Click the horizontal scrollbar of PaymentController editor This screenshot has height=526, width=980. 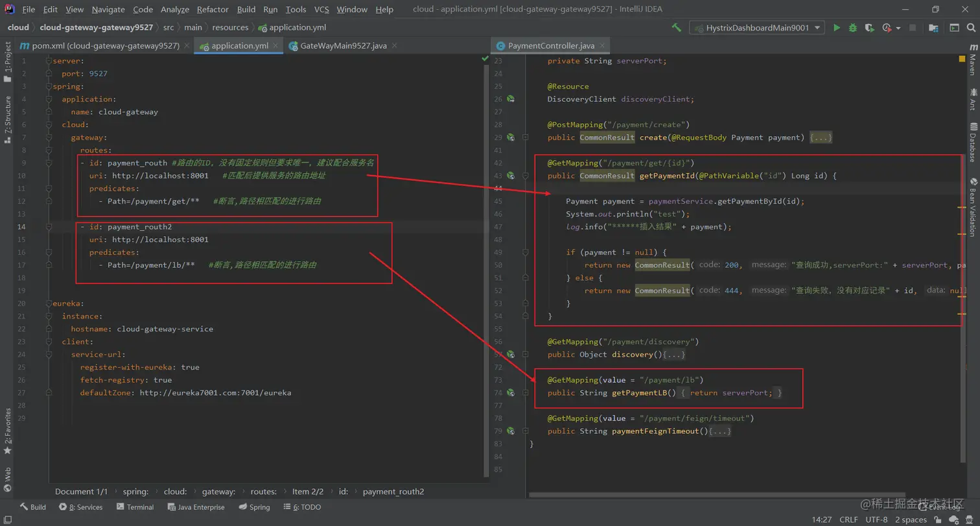pos(713,495)
